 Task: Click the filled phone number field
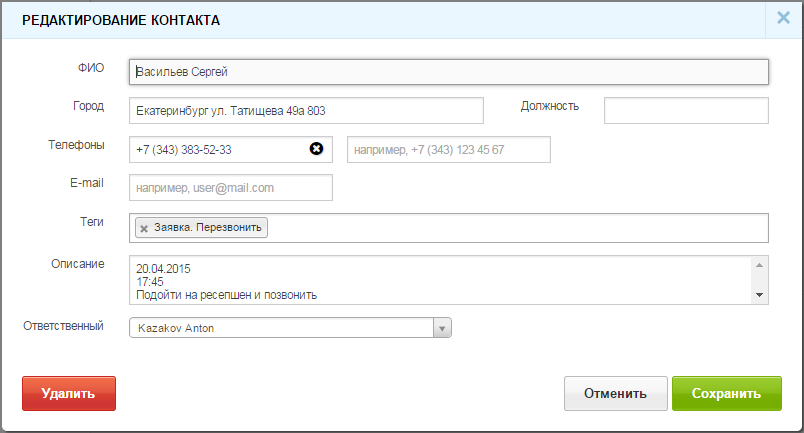[231, 149]
